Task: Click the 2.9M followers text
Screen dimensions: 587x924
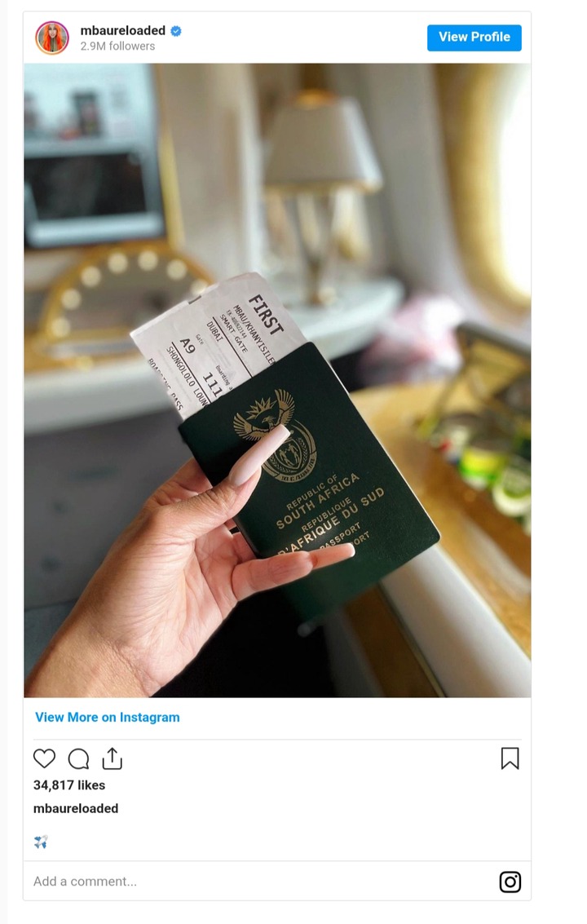Action: pos(117,46)
